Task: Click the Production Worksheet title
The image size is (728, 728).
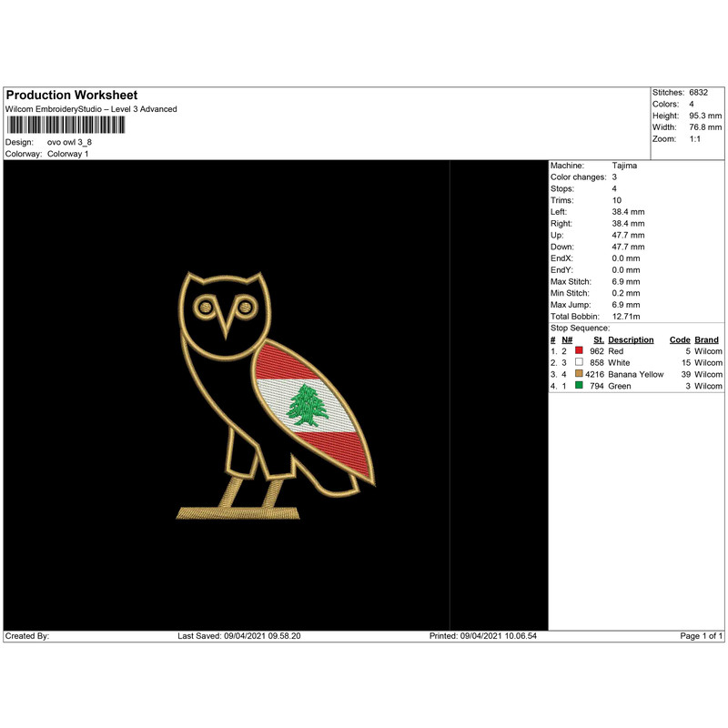Action: [x=71, y=95]
